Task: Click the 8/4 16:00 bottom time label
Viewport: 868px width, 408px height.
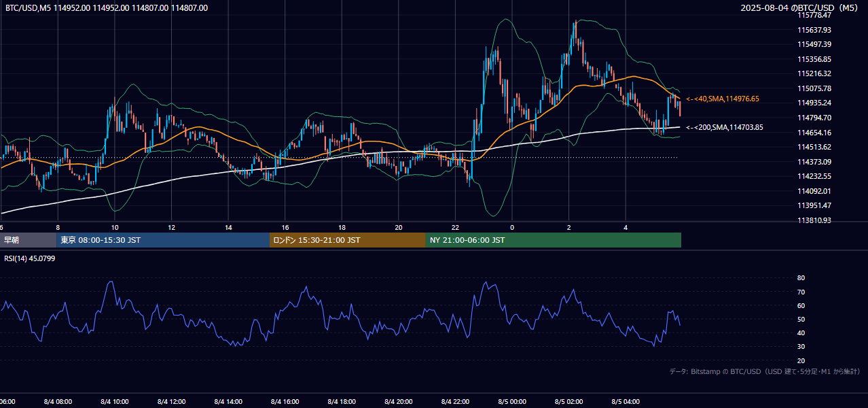Action: 285,402
